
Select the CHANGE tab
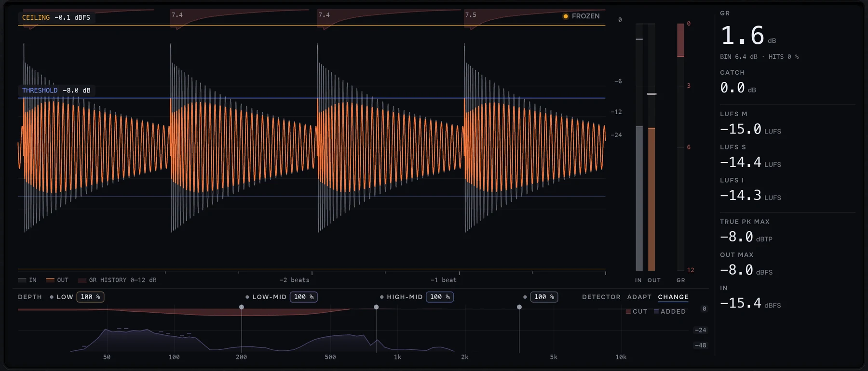tap(673, 297)
